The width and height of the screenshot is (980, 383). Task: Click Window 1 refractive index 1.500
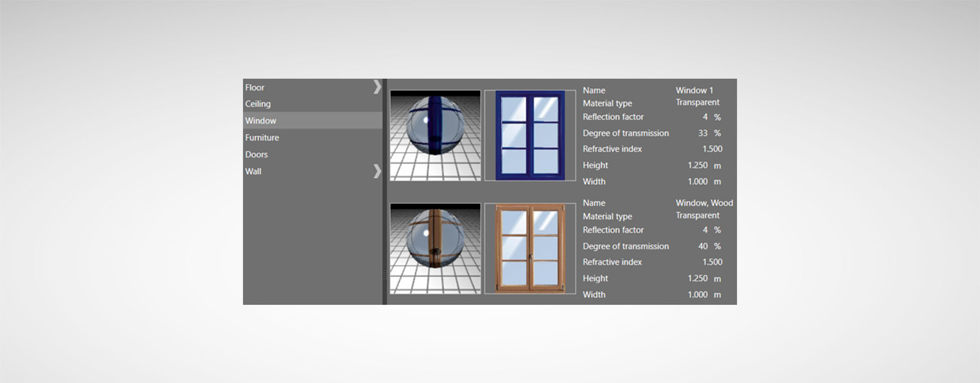(712, 149)
